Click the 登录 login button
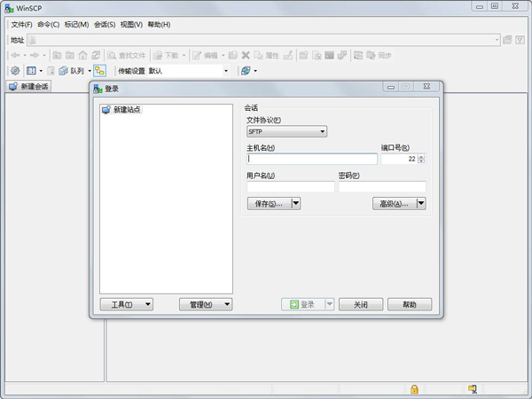Viewport: 532px width, 399px height. point(303,304)
